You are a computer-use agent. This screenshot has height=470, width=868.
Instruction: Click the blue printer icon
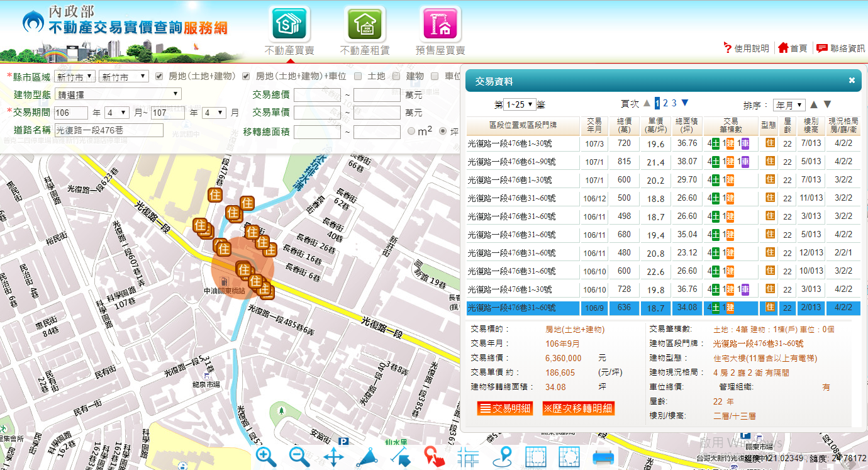click(603, 457)
